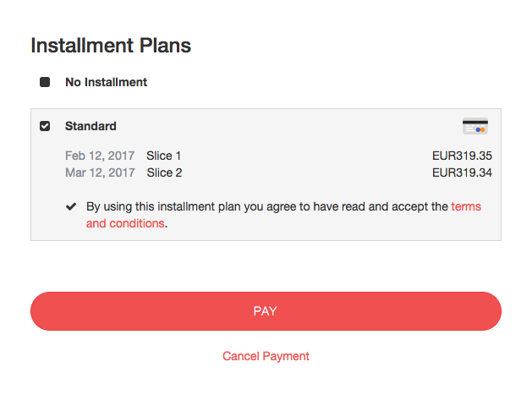Click the EUR319.35 amount
532x411 pixels.
462,156
